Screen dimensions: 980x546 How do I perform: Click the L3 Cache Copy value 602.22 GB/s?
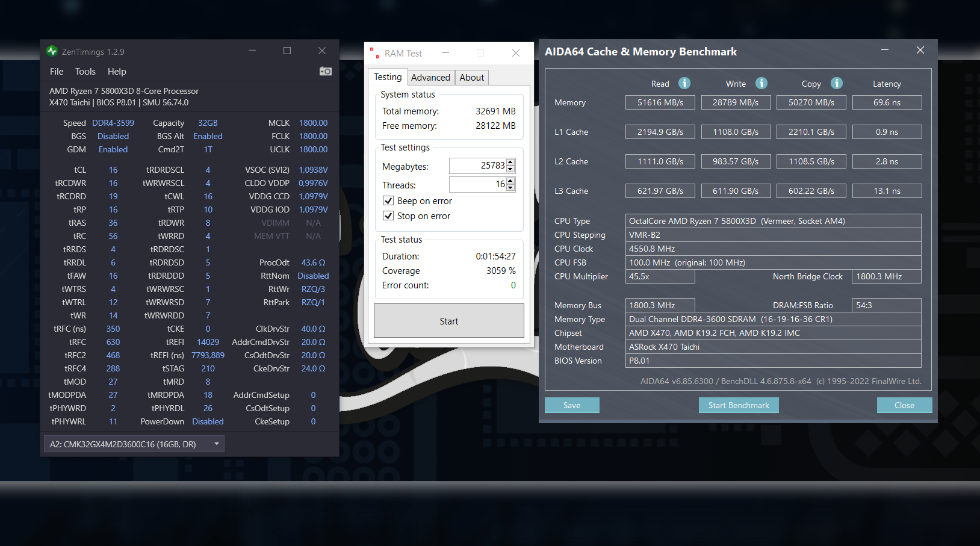coord(811,191)
